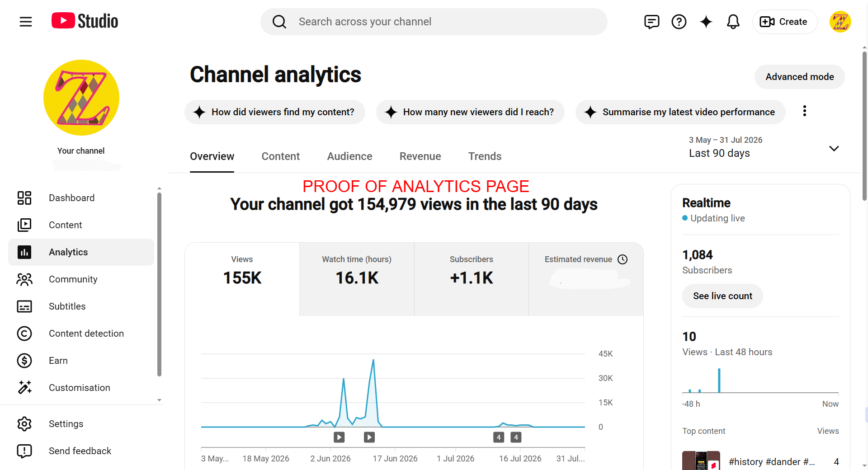This screenshot has width=868, height=470.
Task: Click the YouTube Studio logo
Action: click(85, 21)
